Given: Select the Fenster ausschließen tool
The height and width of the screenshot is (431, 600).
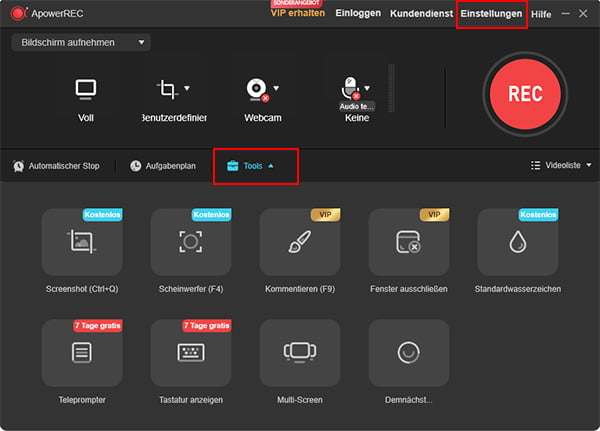Looking at the screenshot, I should coord(409,242).
